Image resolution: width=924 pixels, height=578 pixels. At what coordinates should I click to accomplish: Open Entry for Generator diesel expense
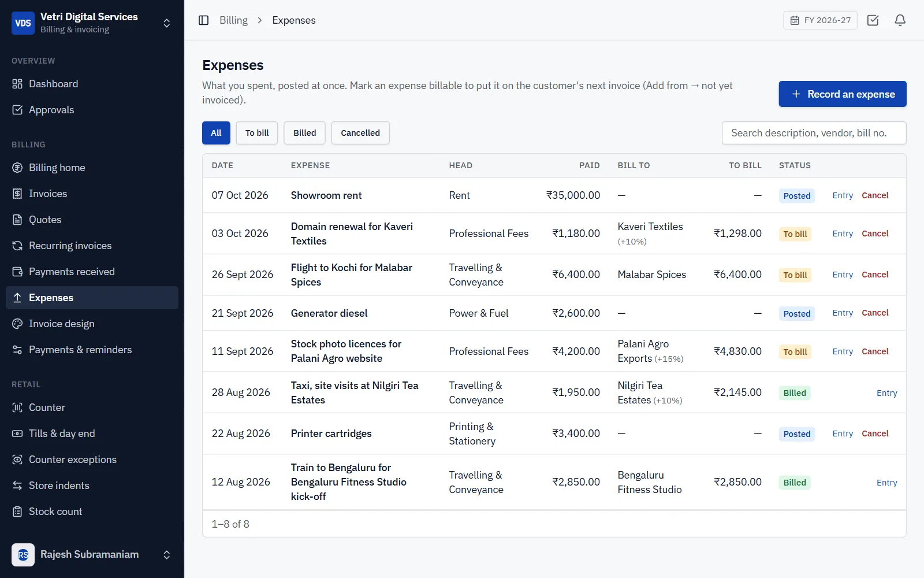(843, 313)
